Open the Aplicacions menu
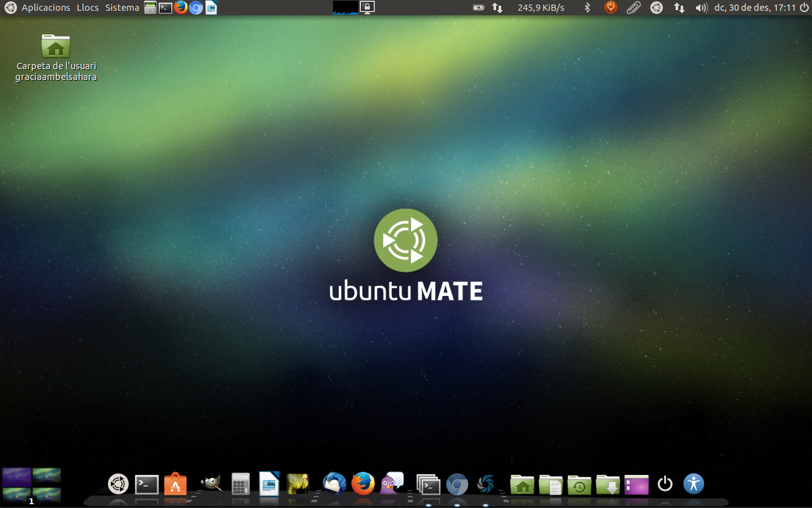Screen dimensions: 812x508 click(46, 8)
